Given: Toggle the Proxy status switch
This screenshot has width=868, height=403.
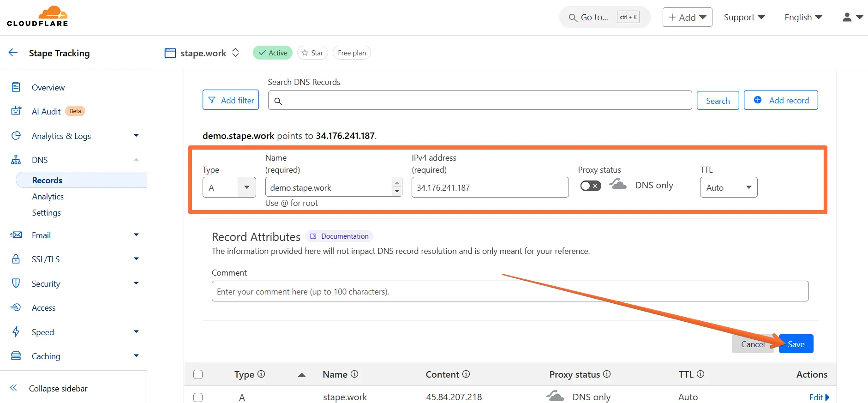Looking at the screenshot, I should click(591, 186).
